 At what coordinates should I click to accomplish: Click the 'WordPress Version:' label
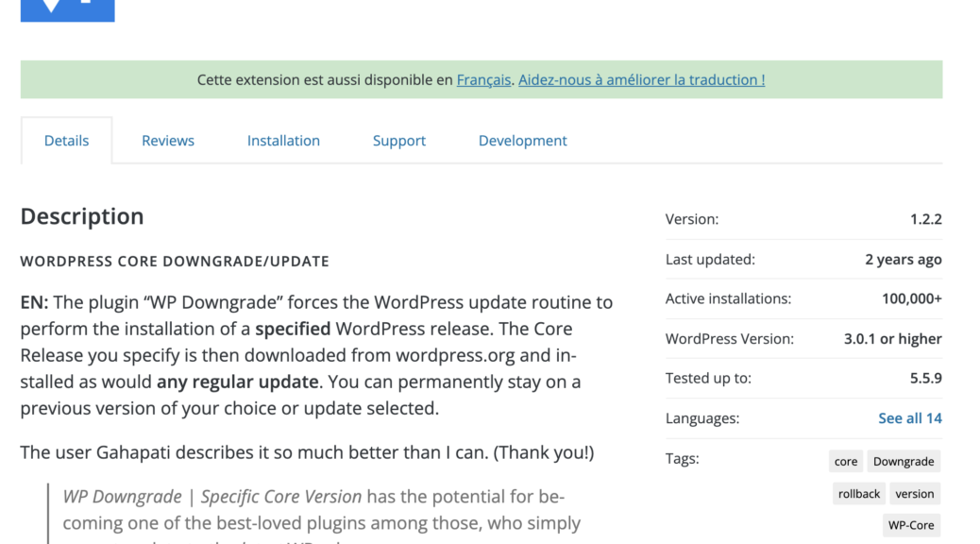tap(730, 339)
